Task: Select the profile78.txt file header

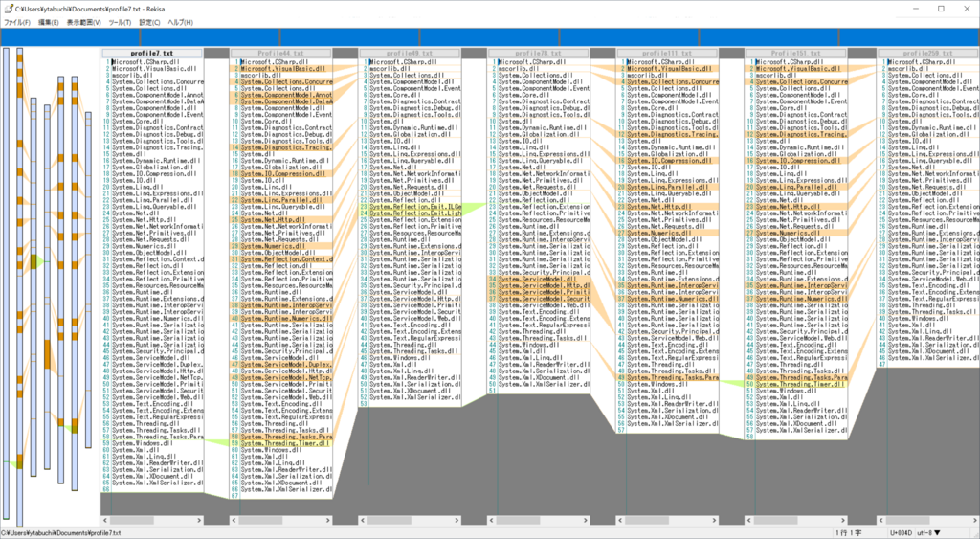Action: click(x=539, y=54)
